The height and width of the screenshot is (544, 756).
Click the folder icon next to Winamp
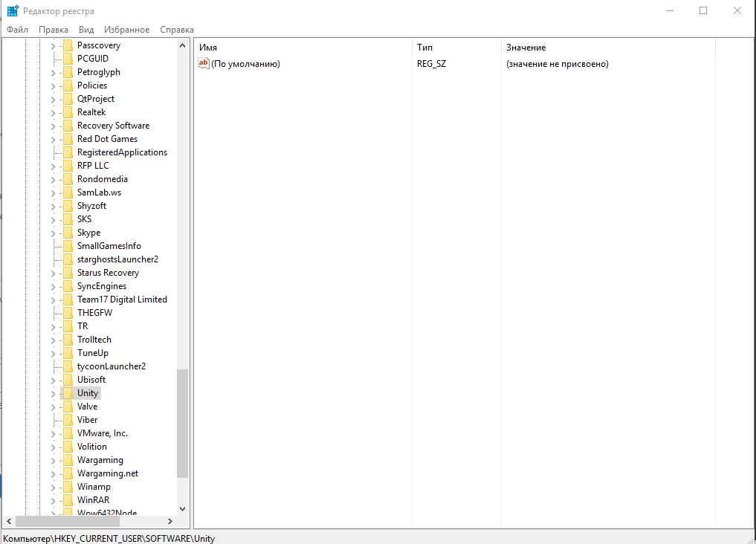(x=68, y=487)
